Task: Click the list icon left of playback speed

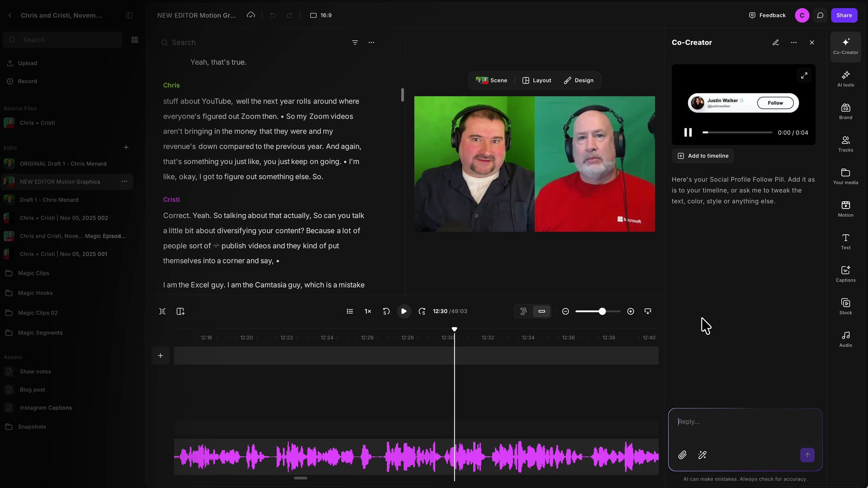Action: click(x=350, y=311)
